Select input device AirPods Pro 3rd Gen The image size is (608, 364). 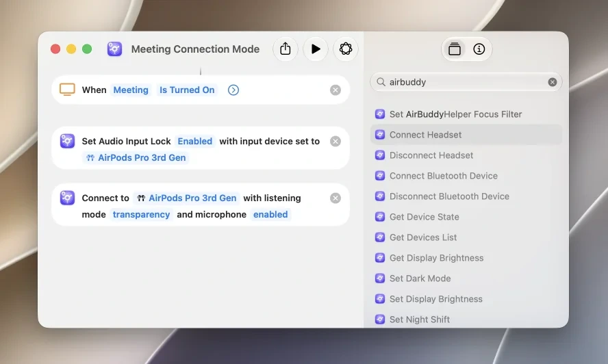pos(136,158)
